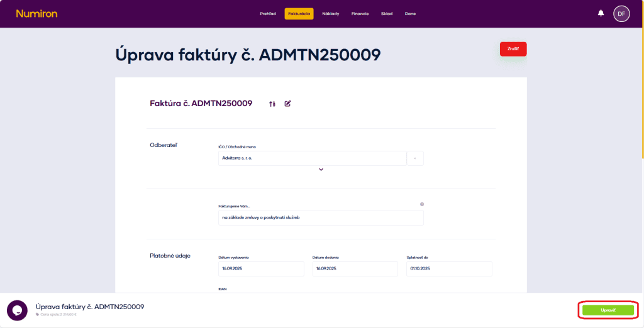Click the help question mark icon
This screenshot has width=644, height=328.
click(422, 204)
